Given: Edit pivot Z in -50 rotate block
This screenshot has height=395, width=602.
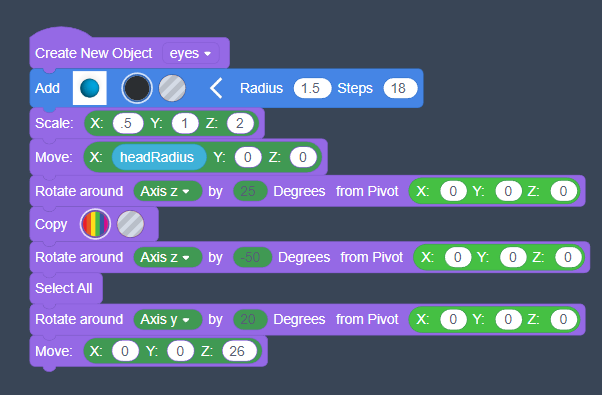Looking at the screenshot, I should click(x=568, y=257).
